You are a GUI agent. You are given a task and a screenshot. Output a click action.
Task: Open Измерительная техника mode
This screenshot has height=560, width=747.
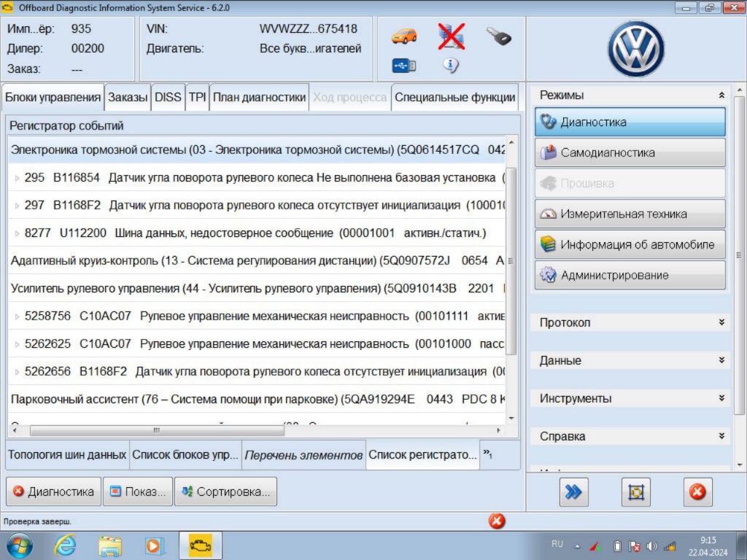pos(630,214)
